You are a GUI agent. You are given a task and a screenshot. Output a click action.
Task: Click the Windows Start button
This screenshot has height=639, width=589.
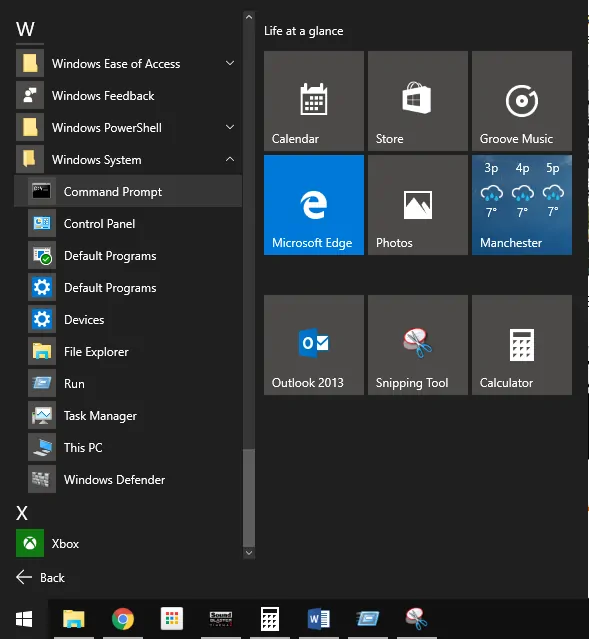pyautogui.click(x=24, y=619)
